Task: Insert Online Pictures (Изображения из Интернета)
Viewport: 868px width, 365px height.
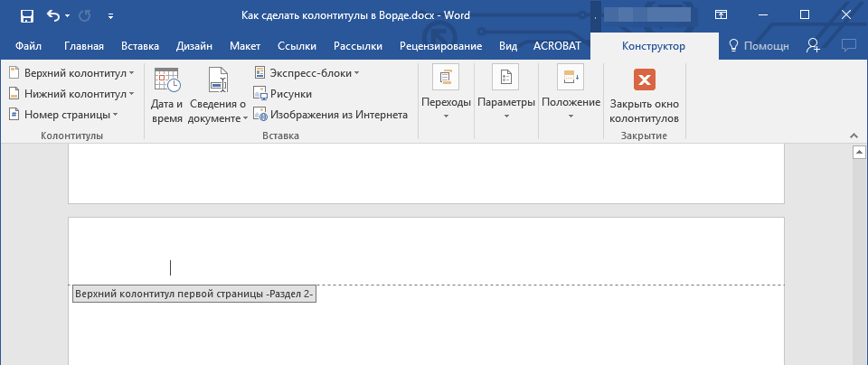Action: pyautogui.click(x=330, y=115)
